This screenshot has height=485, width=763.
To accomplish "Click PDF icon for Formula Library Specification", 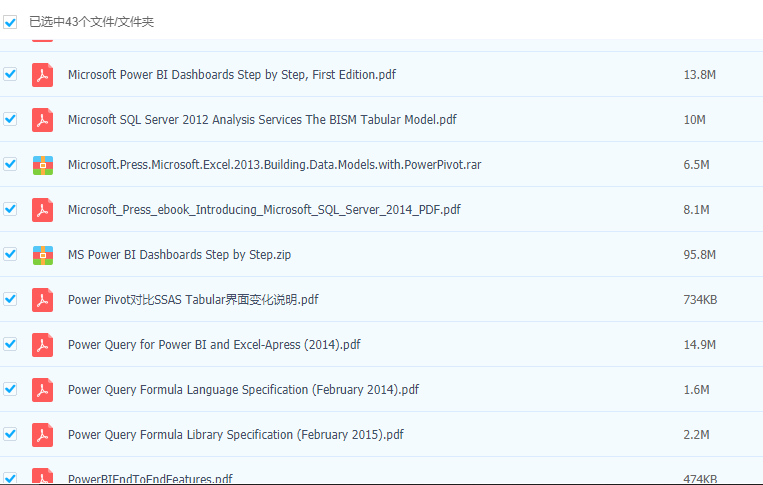I will pos(42,435).
